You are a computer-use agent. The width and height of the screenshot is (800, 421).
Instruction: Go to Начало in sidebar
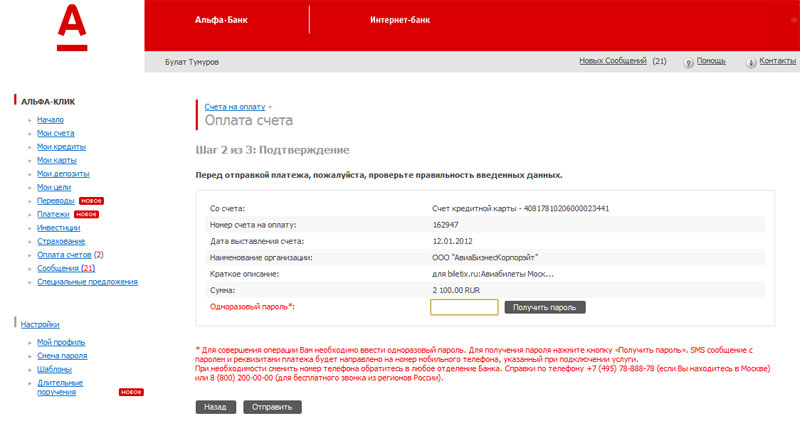(x=51, y=119)
